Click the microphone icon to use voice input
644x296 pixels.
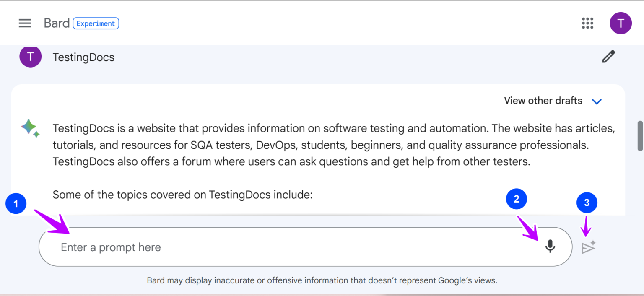550,247
